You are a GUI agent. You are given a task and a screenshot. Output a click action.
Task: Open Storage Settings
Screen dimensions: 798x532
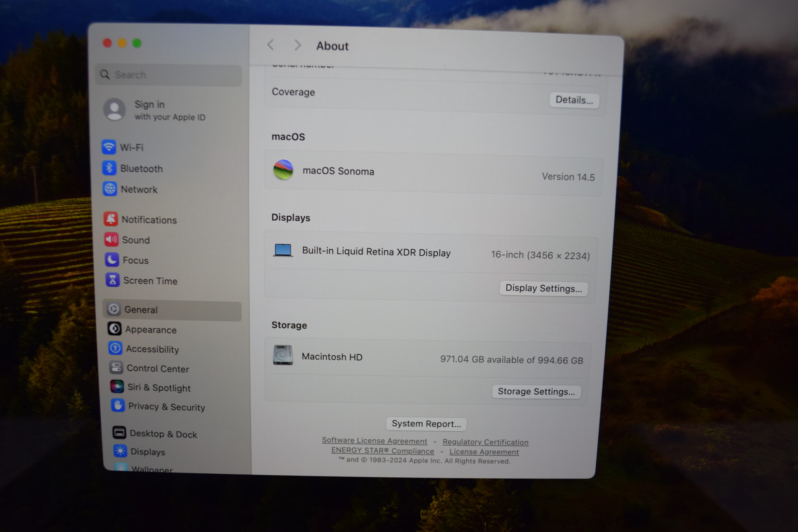(x=536, y=391)
